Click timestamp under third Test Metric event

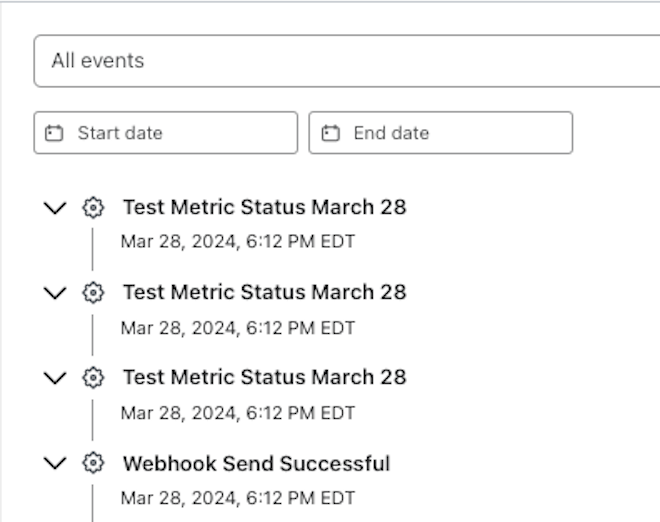pos(238,413)
